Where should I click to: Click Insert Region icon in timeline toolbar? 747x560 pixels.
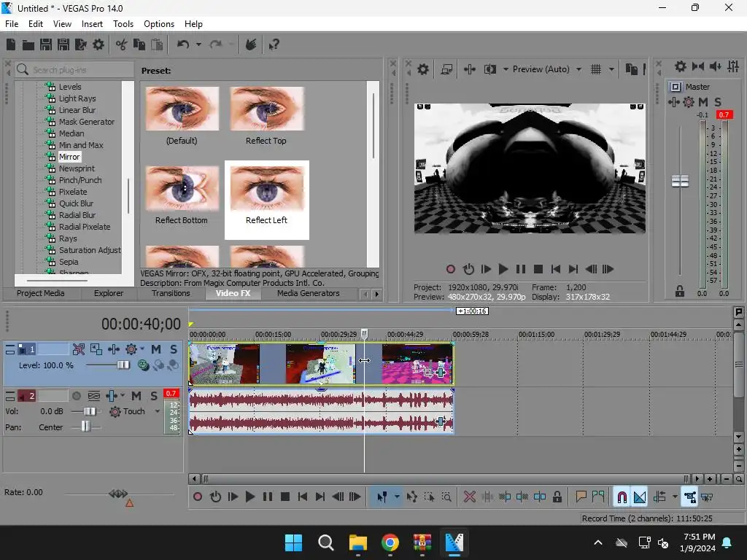click(598, 497)
